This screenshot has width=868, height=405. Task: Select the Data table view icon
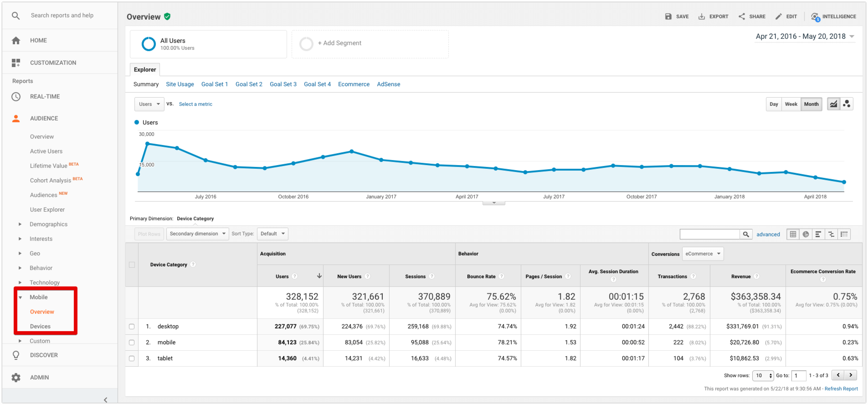(x=793, y=234)
